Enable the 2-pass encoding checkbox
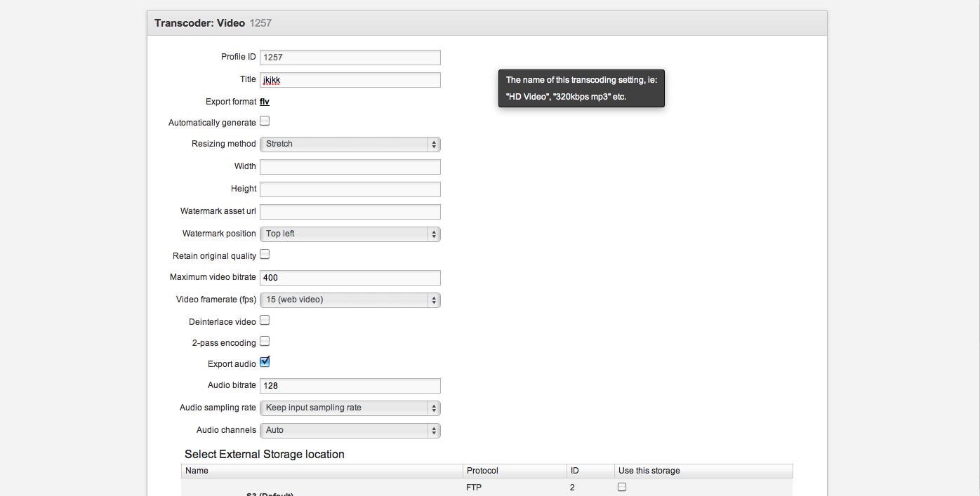This screenshot has height=496, width=980. click(x=265, y=342)
